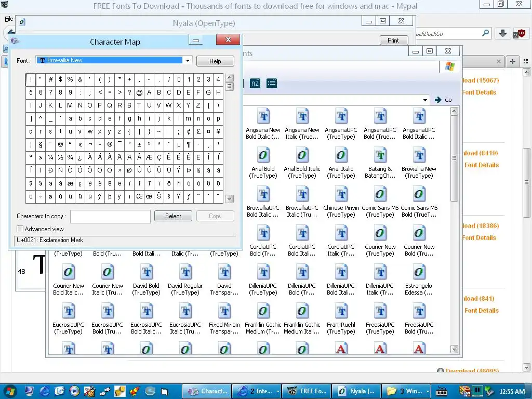Open the Arial Italic (TrueType) font icon
The width and height of the screenshot is (532, 399).
pos(341,155)
